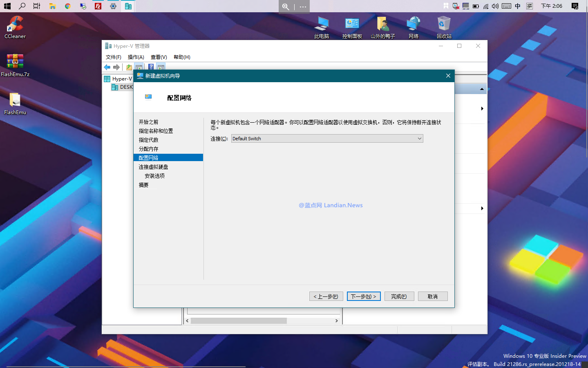588x368 pixels.
Task: Open the Action Center notification icon
Action: (x=575, y=6)
